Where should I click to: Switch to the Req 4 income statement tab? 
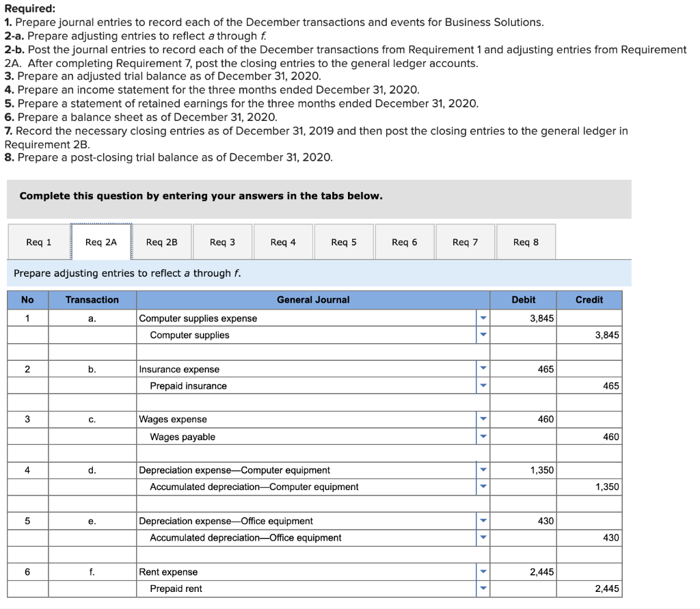(x=283, y=241)
